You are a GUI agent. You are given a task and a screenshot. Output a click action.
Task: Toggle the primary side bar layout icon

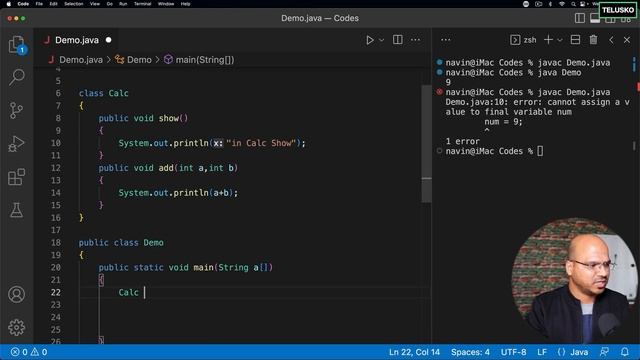click(580, 18)
